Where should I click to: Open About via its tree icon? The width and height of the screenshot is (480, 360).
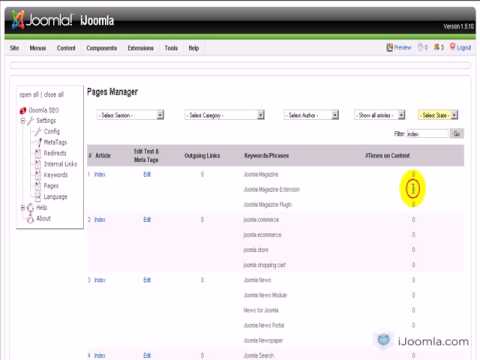[30, 219]
